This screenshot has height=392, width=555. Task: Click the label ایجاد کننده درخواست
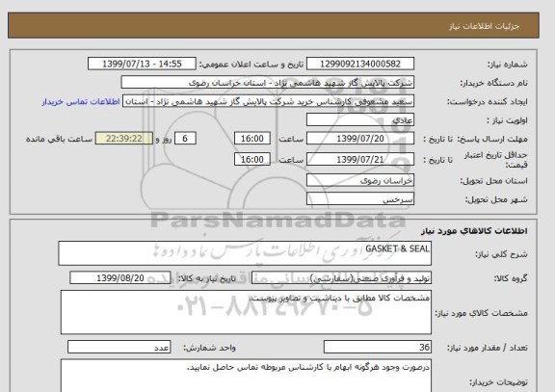[488, 102]
